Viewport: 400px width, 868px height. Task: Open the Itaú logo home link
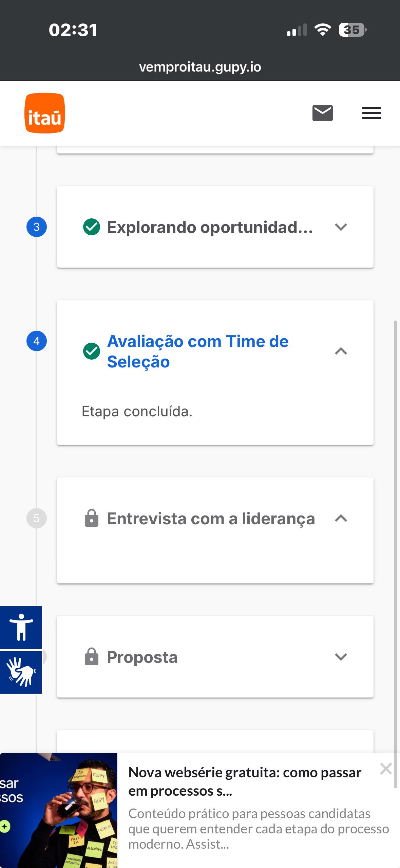click(x=44, y=113)
